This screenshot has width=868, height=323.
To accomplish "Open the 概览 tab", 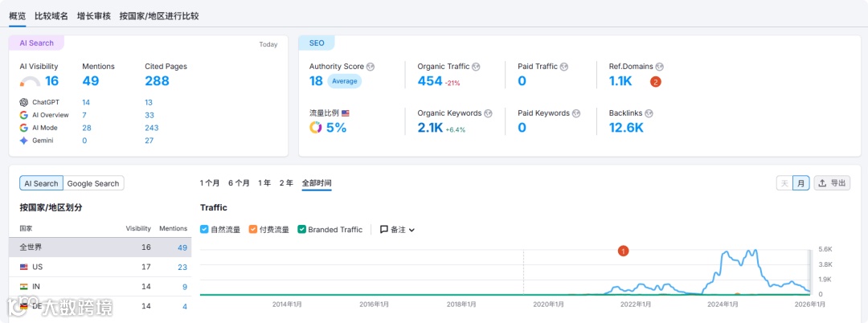I will (x=17, y=16).
